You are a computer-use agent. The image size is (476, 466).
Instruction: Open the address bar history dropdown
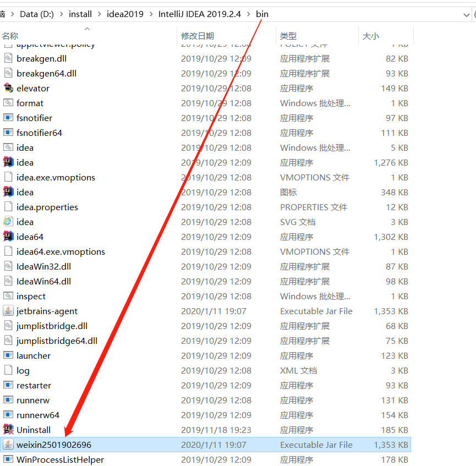pyautogui.click(x=466, y=15)
